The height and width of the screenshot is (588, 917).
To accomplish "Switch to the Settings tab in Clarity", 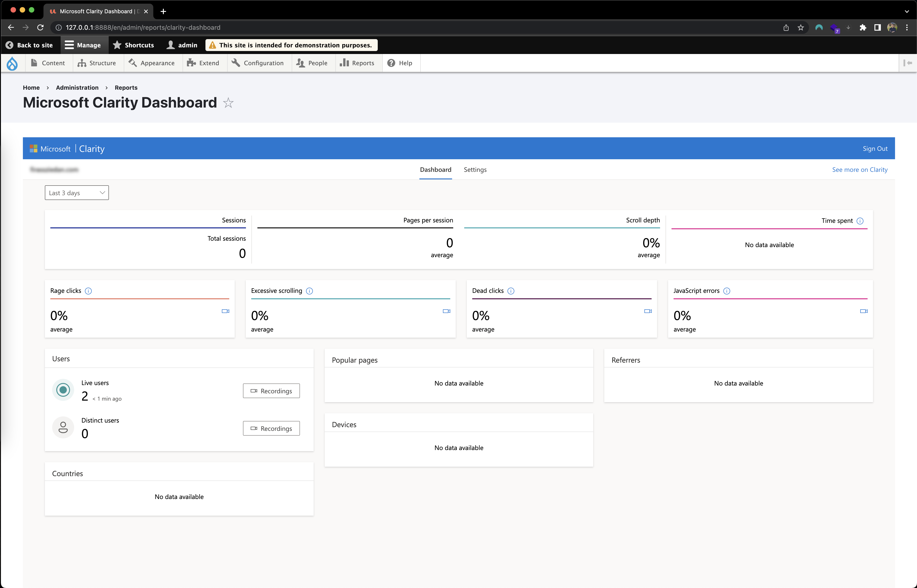I will (x=475, y=170).
